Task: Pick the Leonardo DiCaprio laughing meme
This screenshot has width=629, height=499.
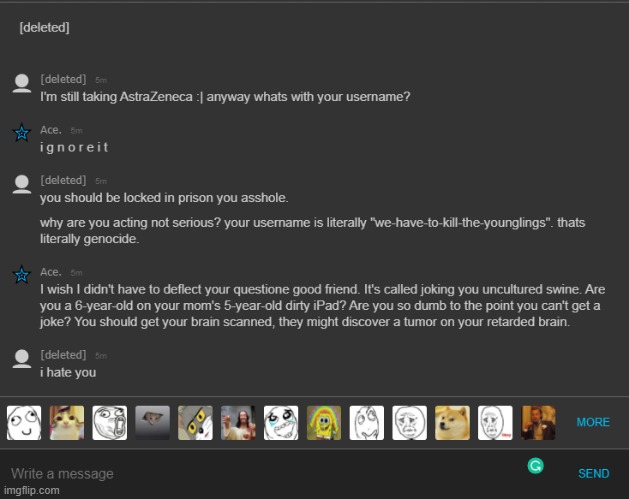Action: (x=538, y=423)
